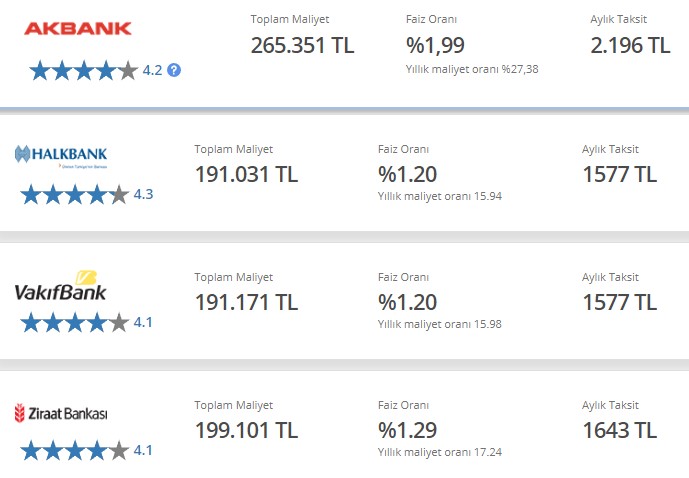689x478 pixels.
Task: Click the VakıfBank logo
Action: pos(60,286)
